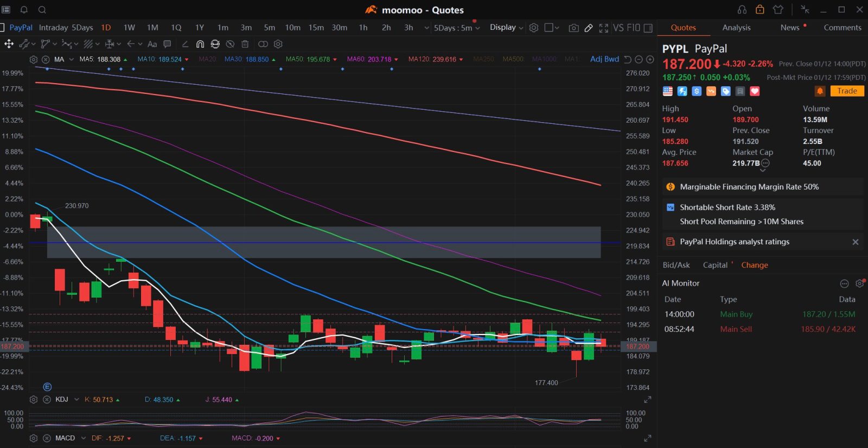Hide all drawings with the eye-slash icon
The image size is (868, 448).
tap(230, 44)
